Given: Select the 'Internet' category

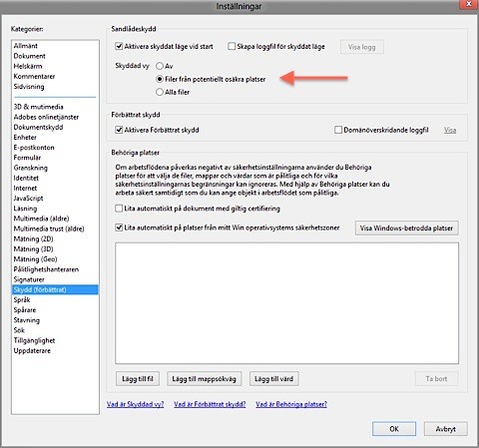Looking at the screenshot, I should (55, 188).
